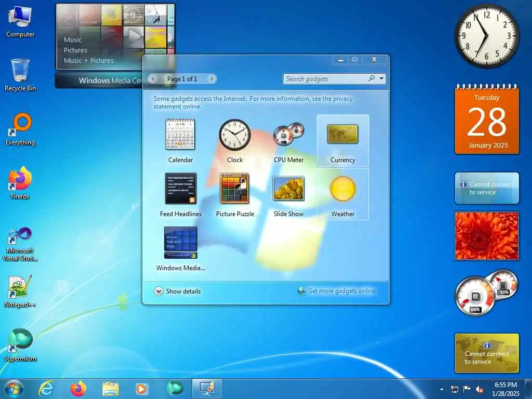The image size is (532, 399).
Task: Open Supermium from the taskbar
Action: [x=175, y=389]
